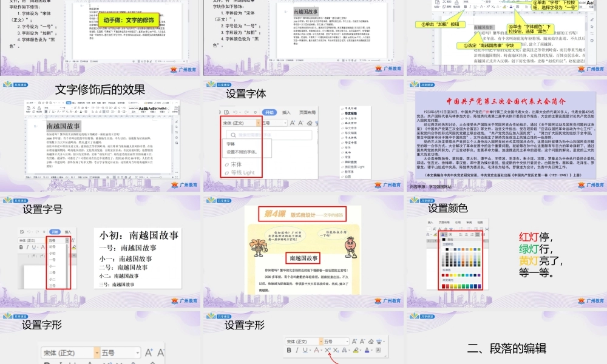Image resolution: width=607 pixels, height=364 pixels.
Task: Open the font color dropdown arrow
Action: [371, 351]
